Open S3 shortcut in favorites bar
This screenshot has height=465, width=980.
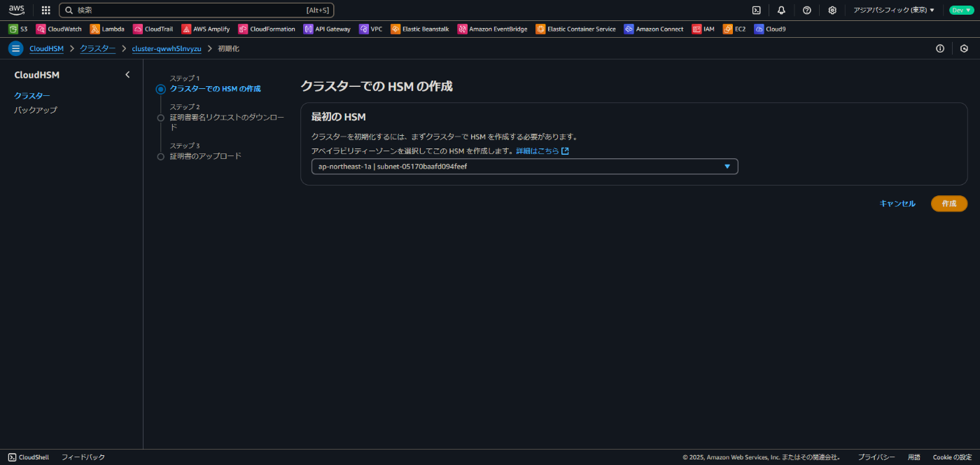coord(18,29)
